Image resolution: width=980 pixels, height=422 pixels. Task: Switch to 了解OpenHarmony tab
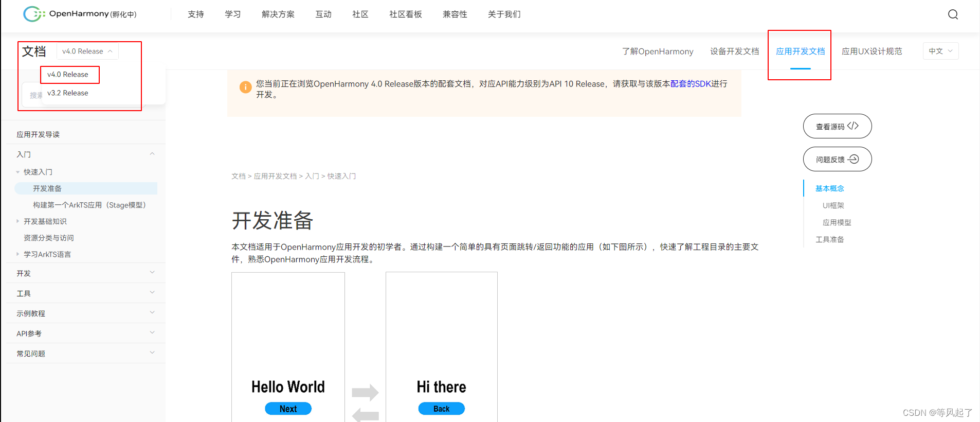pyautogui.click(x=658, y=51)
